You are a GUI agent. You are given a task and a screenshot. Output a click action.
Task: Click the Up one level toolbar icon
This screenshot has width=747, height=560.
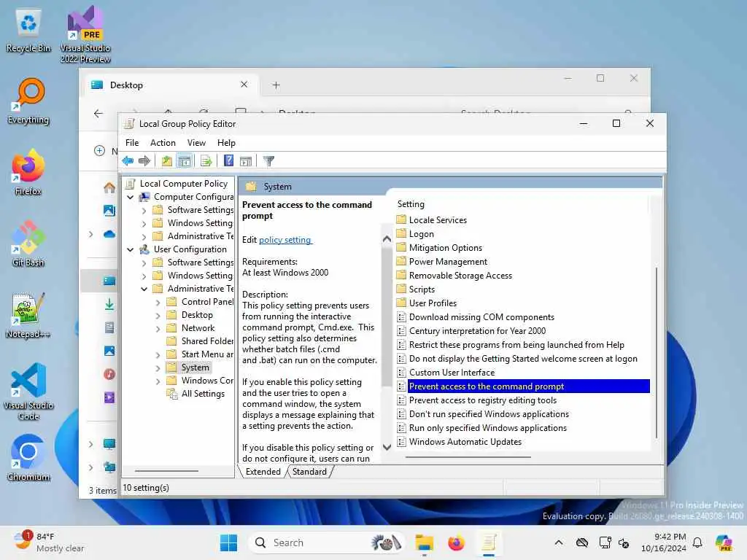pyautogui.click(x=166, y=161)
